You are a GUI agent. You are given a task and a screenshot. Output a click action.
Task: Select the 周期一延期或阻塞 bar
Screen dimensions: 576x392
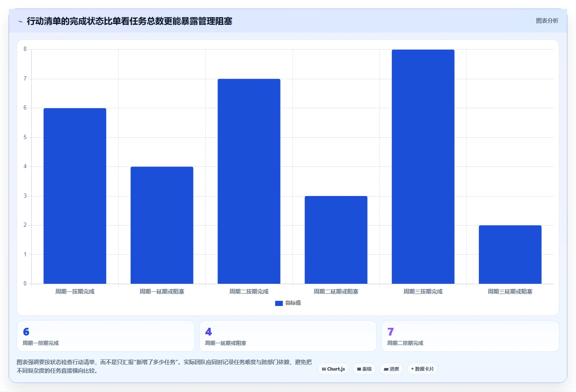pos(162,225)
